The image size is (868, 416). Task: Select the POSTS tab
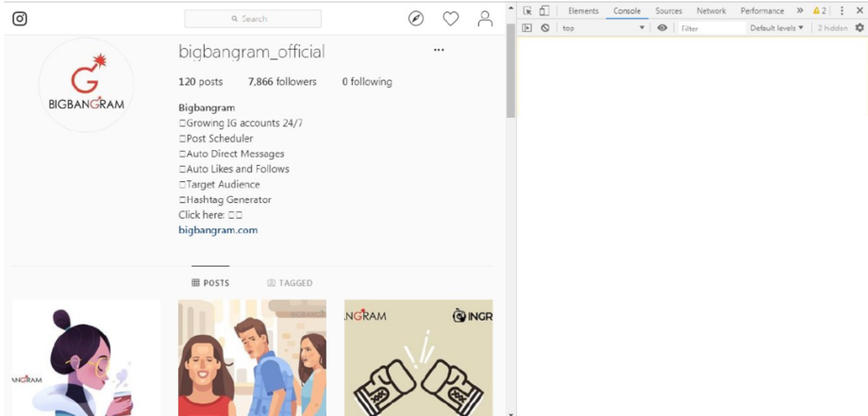[210, 283]
